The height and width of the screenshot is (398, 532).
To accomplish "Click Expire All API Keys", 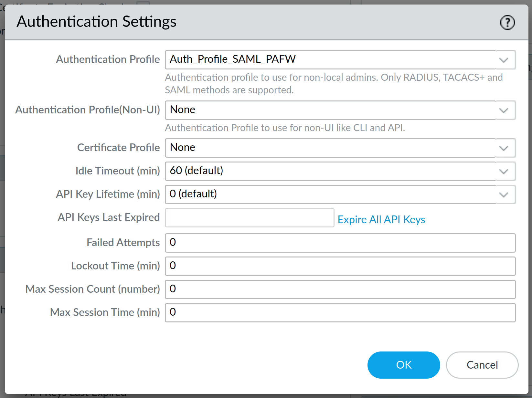I will click(381, 219).
